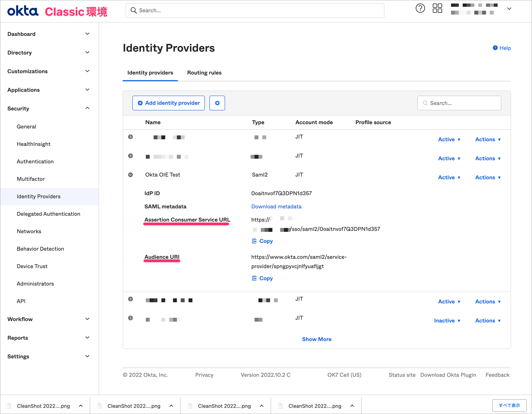Image resolution: width=532 pixels, height=414 pixels.
Task: Open the apps grid icon top right
Action: (x=437, y=8)
